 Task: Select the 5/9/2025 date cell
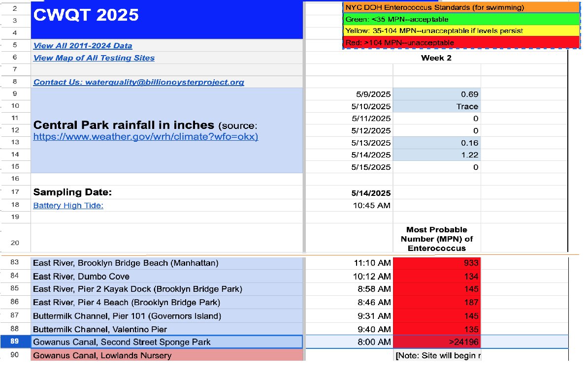(350, 94)
